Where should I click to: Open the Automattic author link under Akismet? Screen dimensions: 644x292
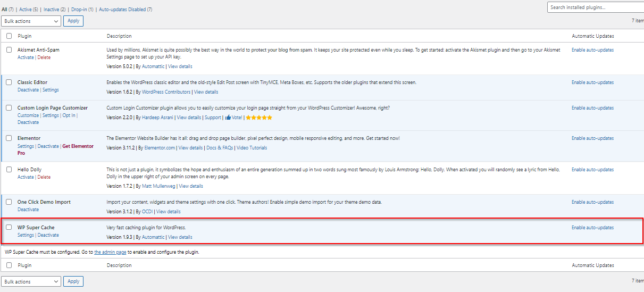coord(153,66)
